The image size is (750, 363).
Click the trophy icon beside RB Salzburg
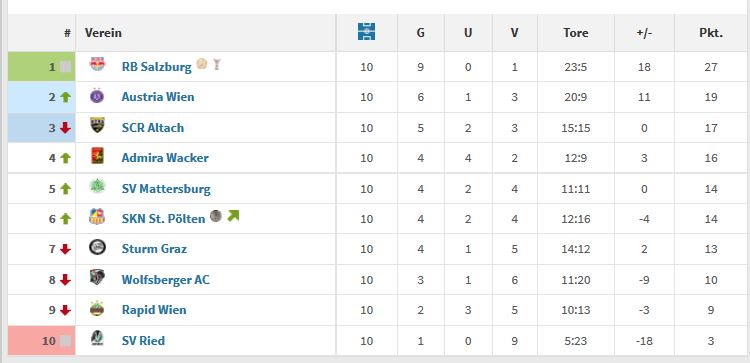tap(217, 64)
